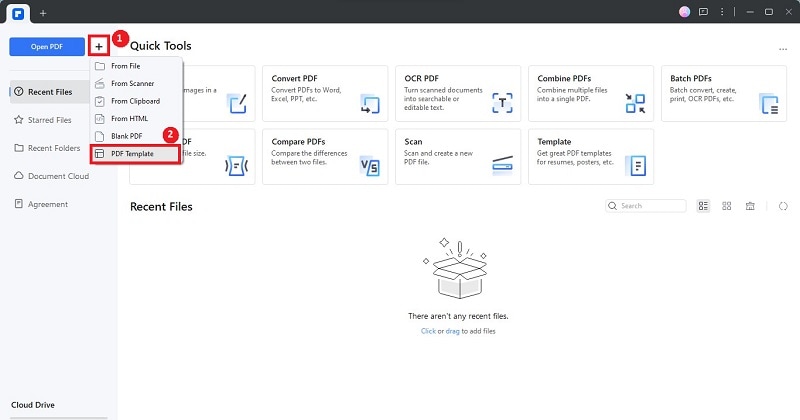Clear recent files with the trash icon

pos(750,206)
